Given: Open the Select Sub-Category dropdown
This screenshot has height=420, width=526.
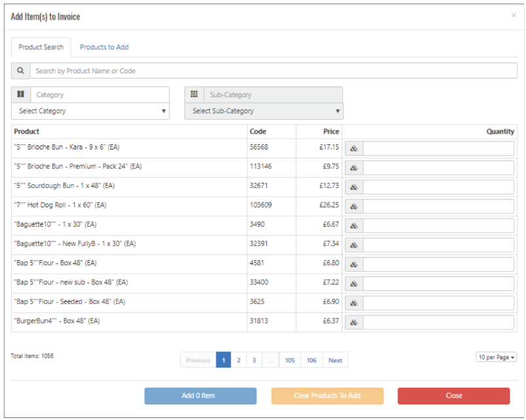Looking at the screenshot, I should 264,111.
